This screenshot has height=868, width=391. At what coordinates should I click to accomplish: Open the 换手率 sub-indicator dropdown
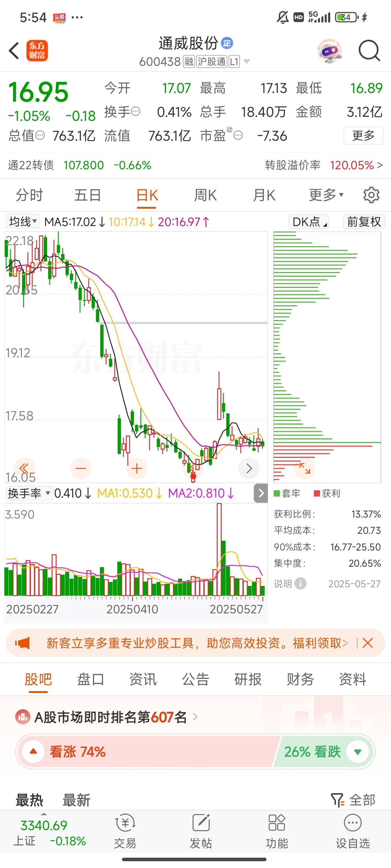click(29, 493)
